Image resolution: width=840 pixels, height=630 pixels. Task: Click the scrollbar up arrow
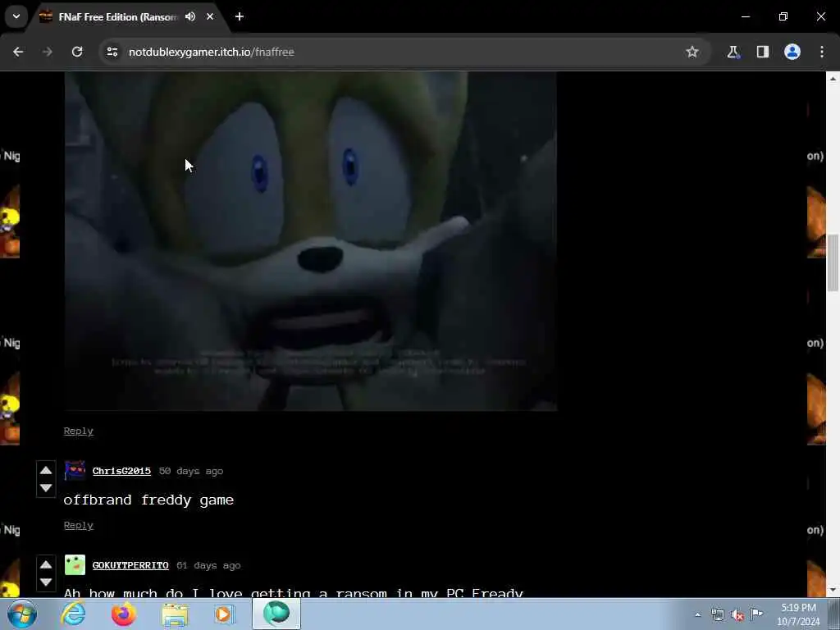pyautogui.click(x=833, y=78)
